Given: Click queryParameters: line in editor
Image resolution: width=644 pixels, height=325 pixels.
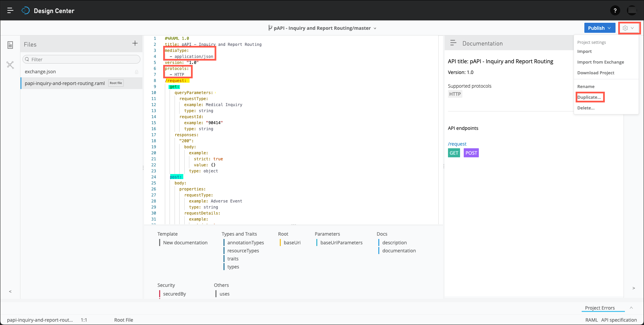Looking at the screenshot, I should click(194, 93).
